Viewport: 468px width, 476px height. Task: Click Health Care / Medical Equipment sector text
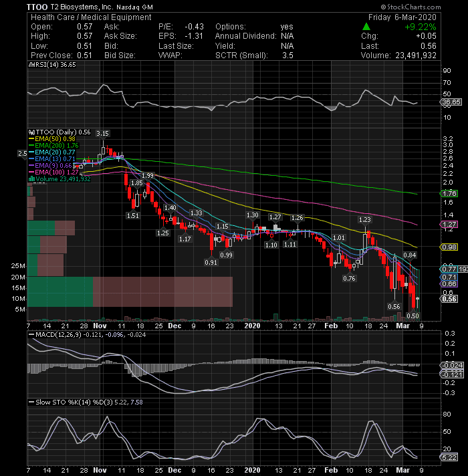pos(91,17)
